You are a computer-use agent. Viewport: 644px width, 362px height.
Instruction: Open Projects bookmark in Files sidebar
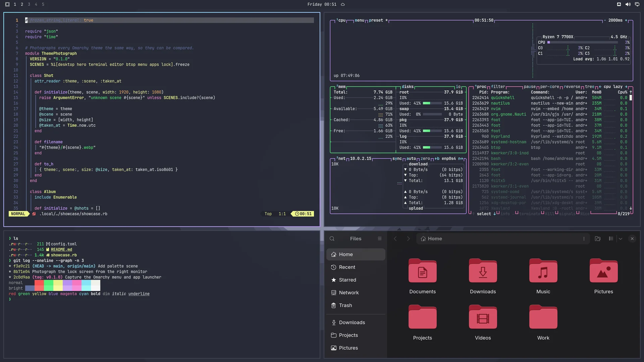[356, 335]
